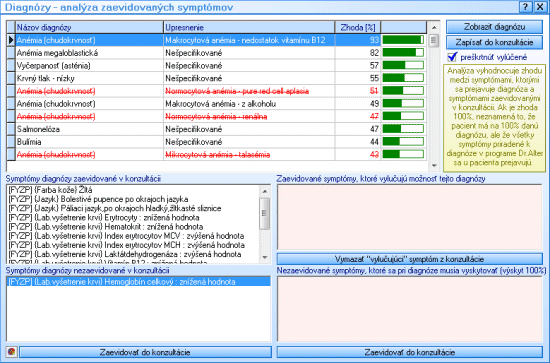This screenshot has height=363, width=550.
Task: Click 'Makrocytová anémia - nedostatok vitamínu B12' cell
Action: pos(249,40)
